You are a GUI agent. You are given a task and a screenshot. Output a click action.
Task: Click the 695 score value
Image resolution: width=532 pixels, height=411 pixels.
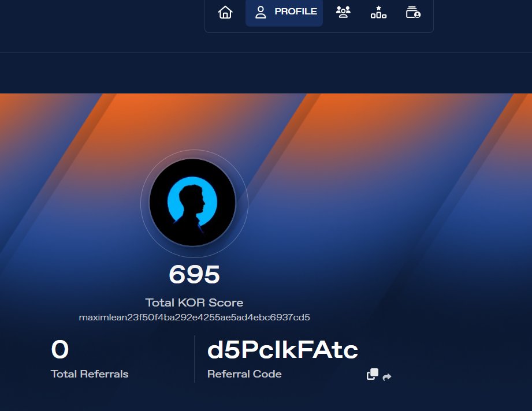[195, 274]
